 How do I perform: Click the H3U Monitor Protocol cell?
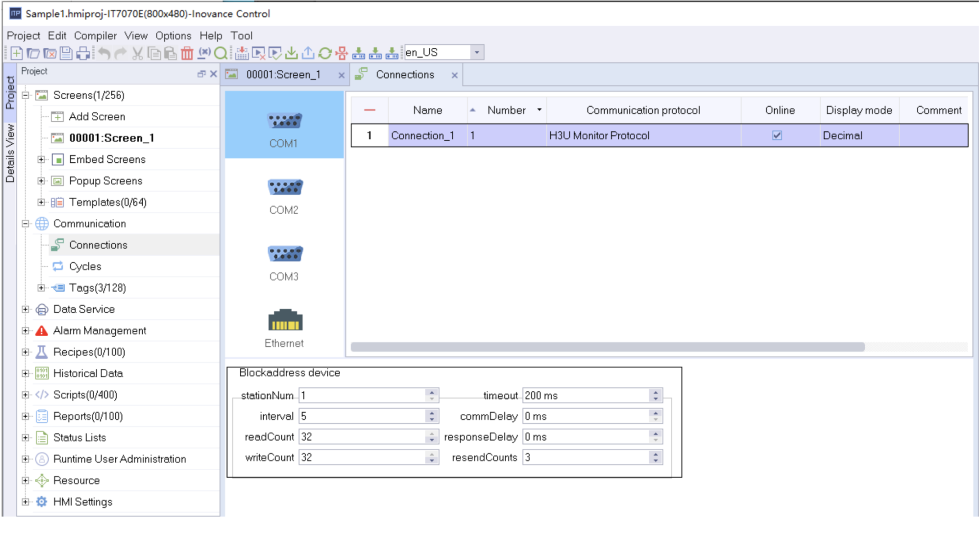(644, 136)
